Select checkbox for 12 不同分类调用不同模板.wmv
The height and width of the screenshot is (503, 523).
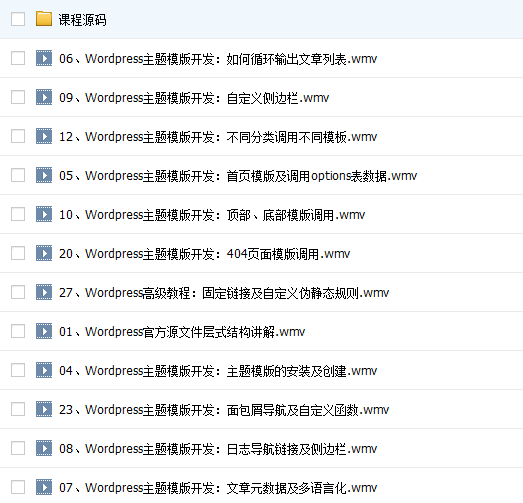pos(18,136)
